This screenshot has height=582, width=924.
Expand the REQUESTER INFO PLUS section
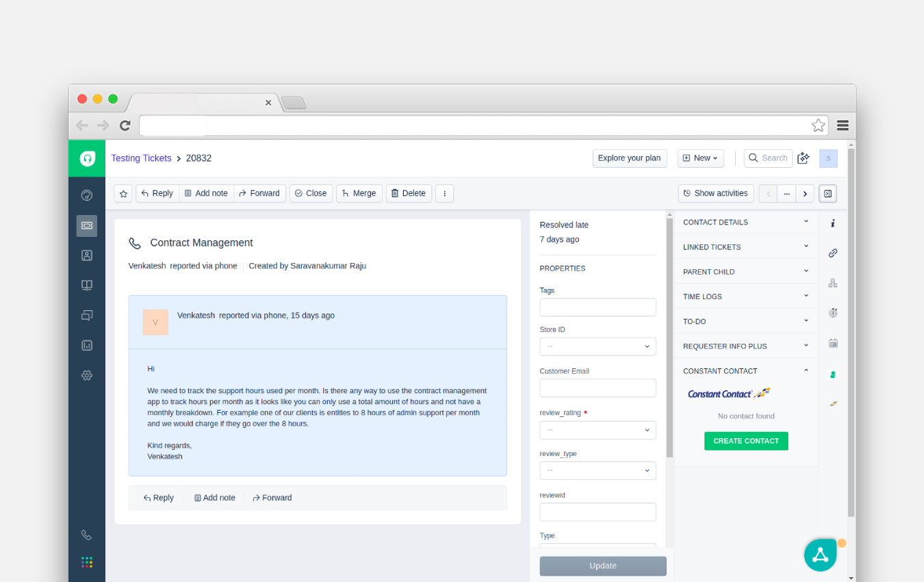coord(746,346)
